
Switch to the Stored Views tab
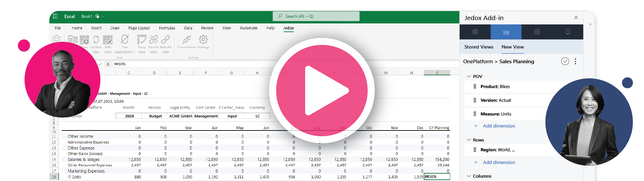479,47
